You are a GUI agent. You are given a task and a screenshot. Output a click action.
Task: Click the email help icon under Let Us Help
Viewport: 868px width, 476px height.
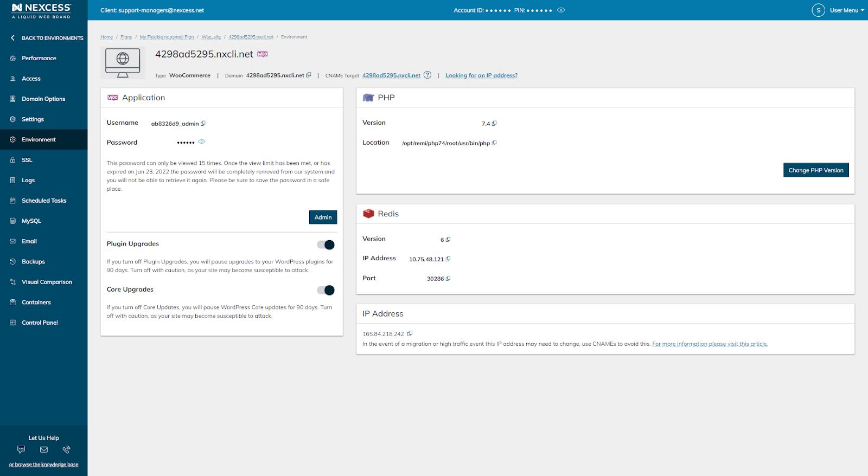44,449
